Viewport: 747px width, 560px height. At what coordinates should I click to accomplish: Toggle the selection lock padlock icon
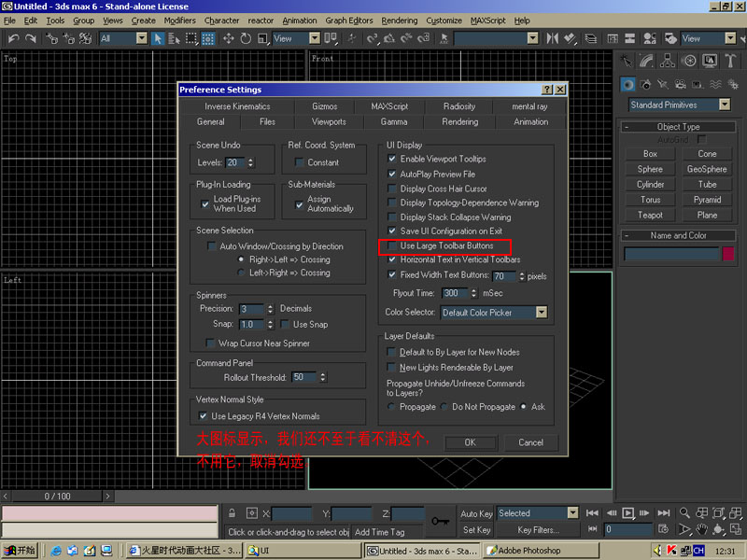click(232, 513)
